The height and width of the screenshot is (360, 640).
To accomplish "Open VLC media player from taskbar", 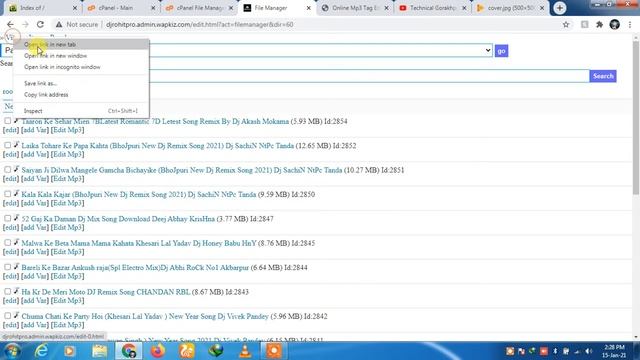I will coord(245,351).
